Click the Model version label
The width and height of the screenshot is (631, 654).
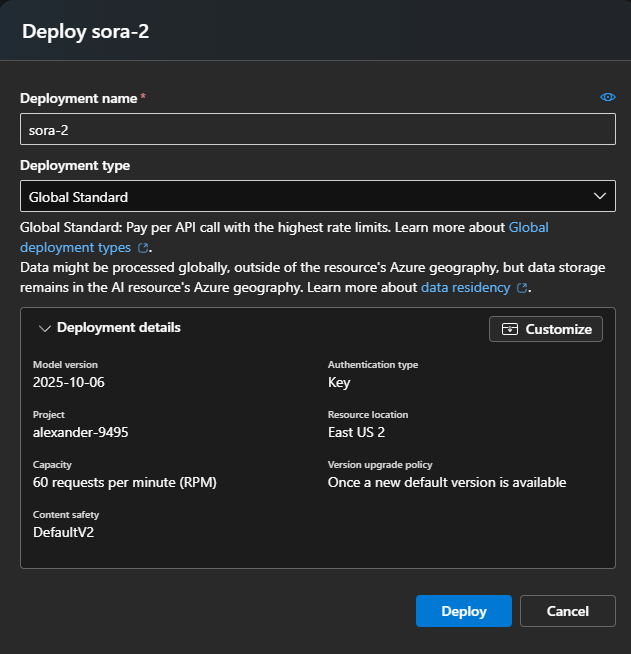(x=65, y=365)
